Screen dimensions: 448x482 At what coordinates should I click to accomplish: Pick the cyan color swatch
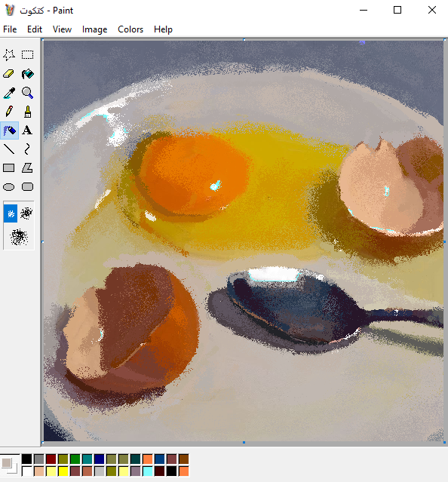click(x=148, y=471)
